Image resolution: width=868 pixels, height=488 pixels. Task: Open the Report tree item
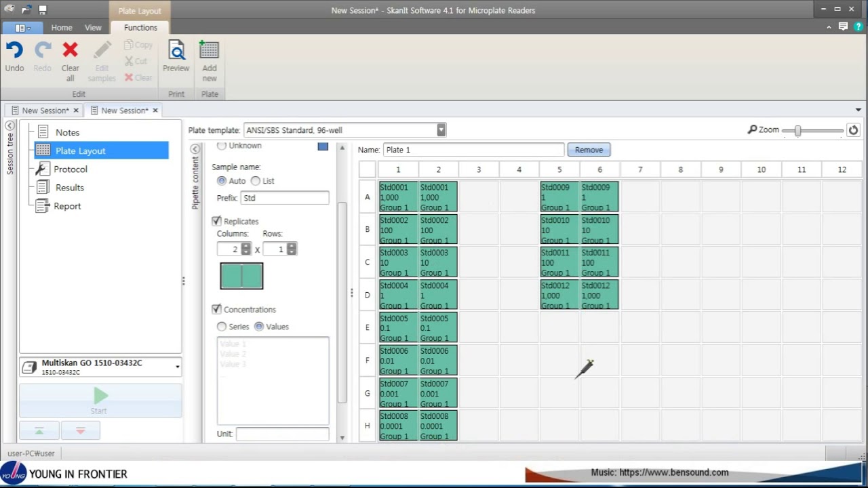[x=67, y=206]
